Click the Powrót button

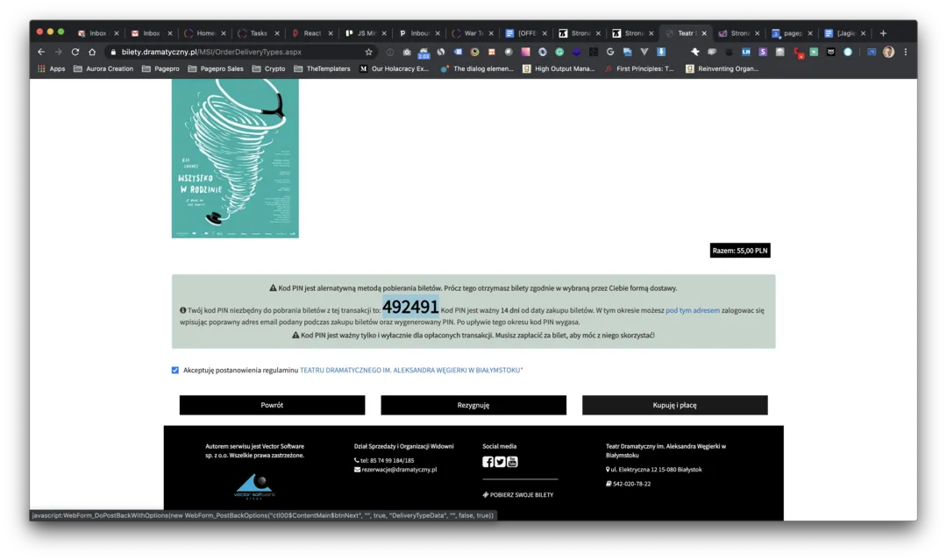[272, 405]
